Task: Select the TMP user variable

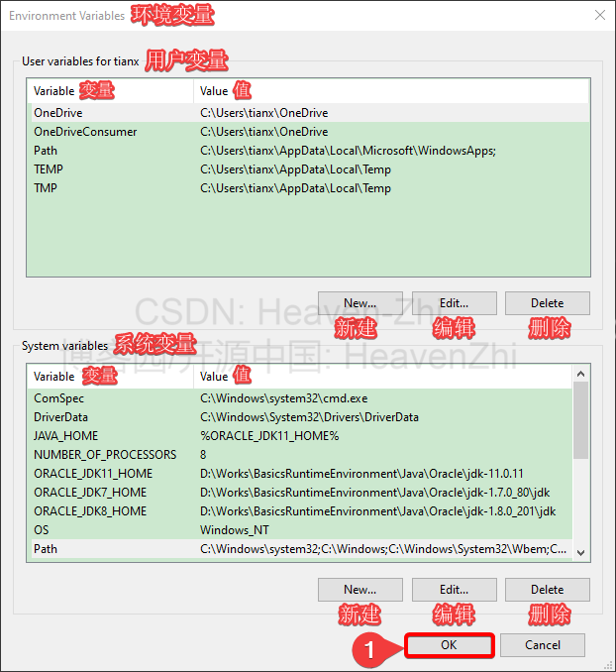Action: tap(308, 188)
